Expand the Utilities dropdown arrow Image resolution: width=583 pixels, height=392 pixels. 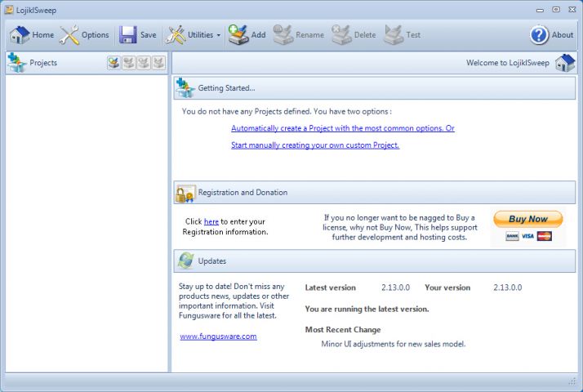219,35
